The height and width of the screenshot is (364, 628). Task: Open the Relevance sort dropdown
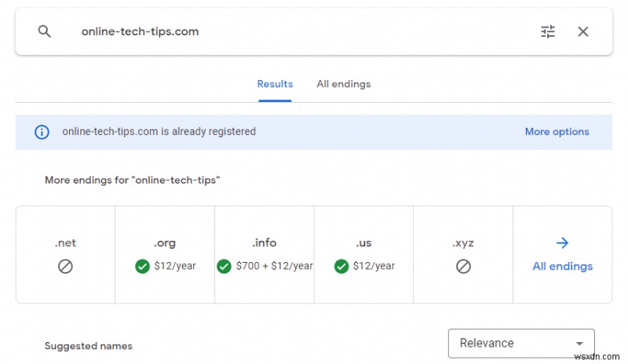tap(521, 343)
